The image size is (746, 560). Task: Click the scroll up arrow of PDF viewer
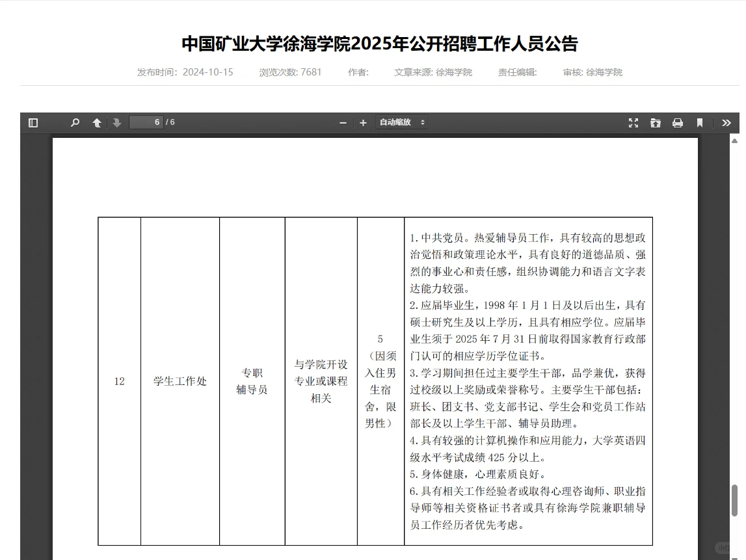(x=734, y=141)
